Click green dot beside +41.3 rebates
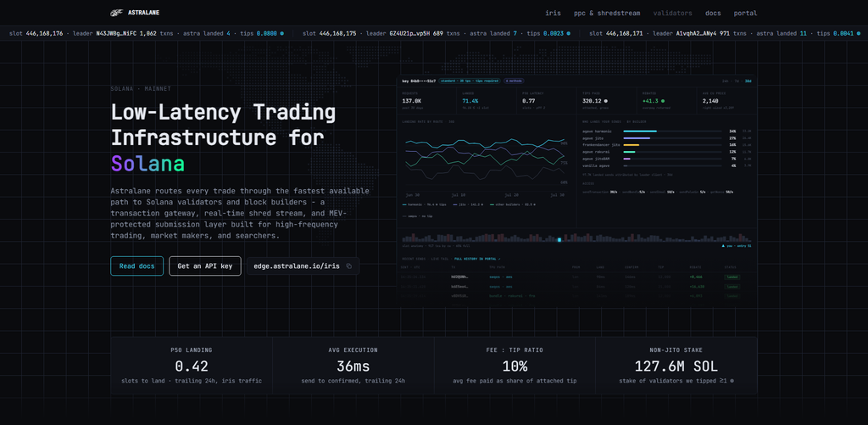 [x=663, y=101]
